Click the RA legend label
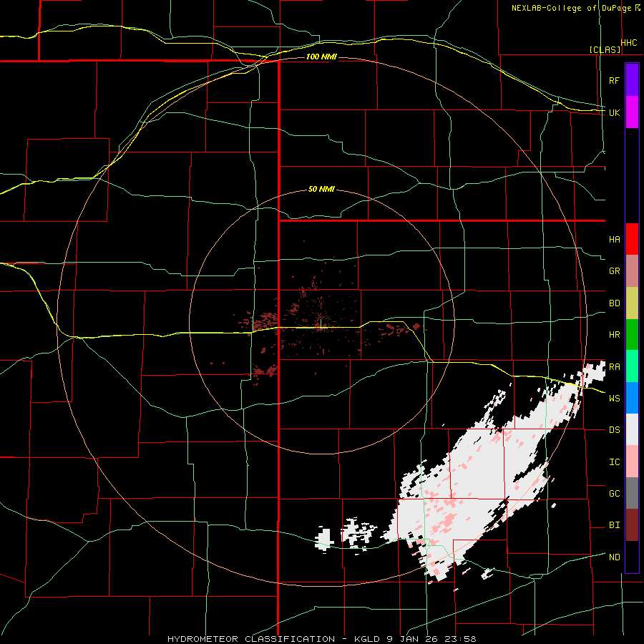The height and width of the screenshot is (644, 644). click(x=615, y=366)
